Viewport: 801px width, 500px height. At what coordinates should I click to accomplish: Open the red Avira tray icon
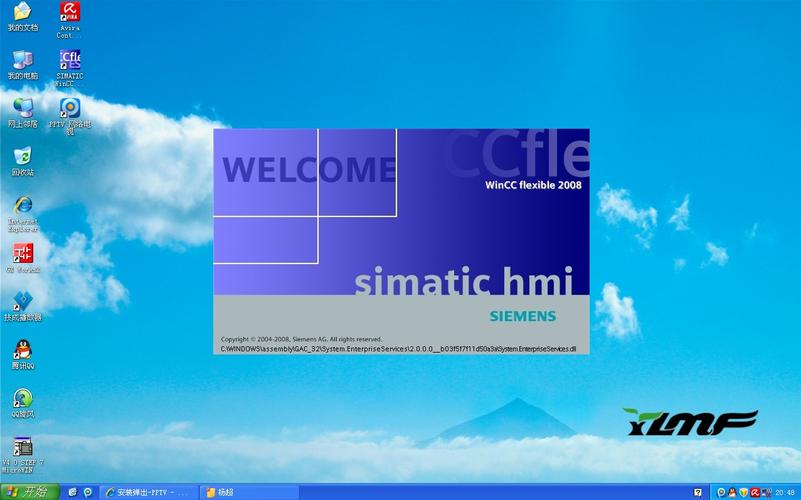[x=755, y=493]
